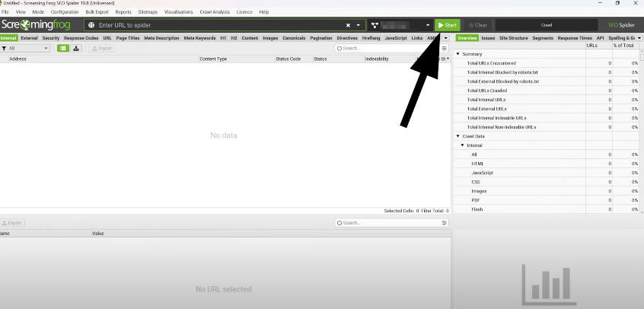644x309 pixels.
Task: Open the View menu
Action: tap(21, 12)
